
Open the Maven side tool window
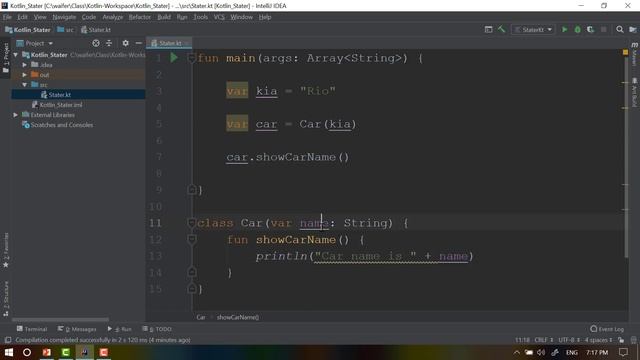pos(634,54)
